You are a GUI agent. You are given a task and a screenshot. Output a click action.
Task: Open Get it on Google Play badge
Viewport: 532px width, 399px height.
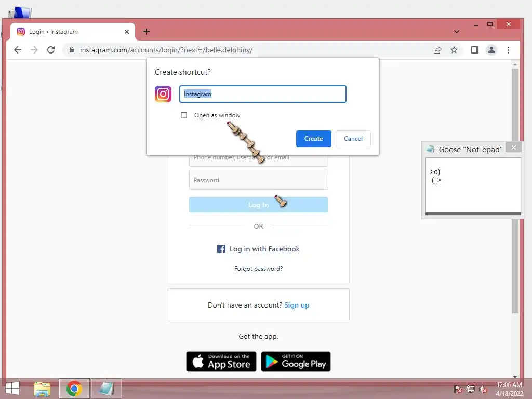click(x=296, y=362)
